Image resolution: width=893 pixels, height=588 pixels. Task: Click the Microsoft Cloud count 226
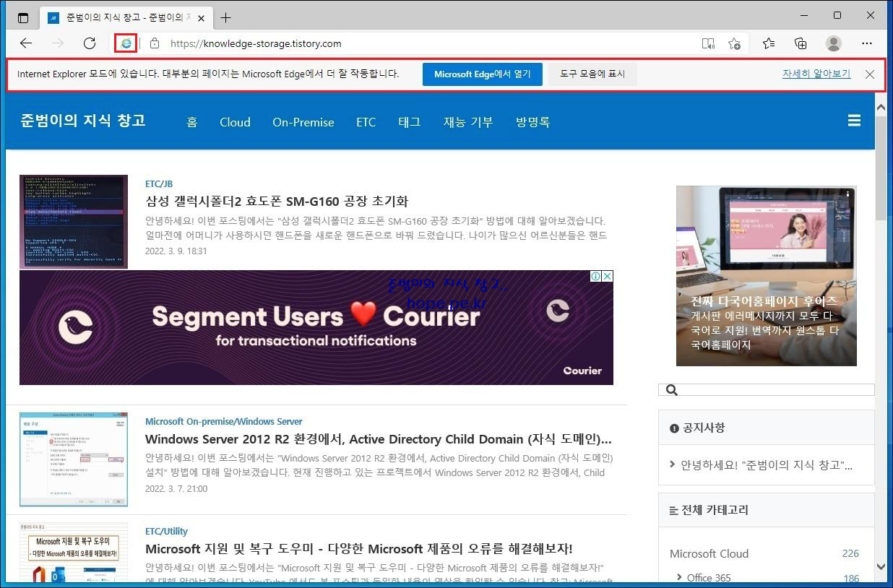pos(850,553)
